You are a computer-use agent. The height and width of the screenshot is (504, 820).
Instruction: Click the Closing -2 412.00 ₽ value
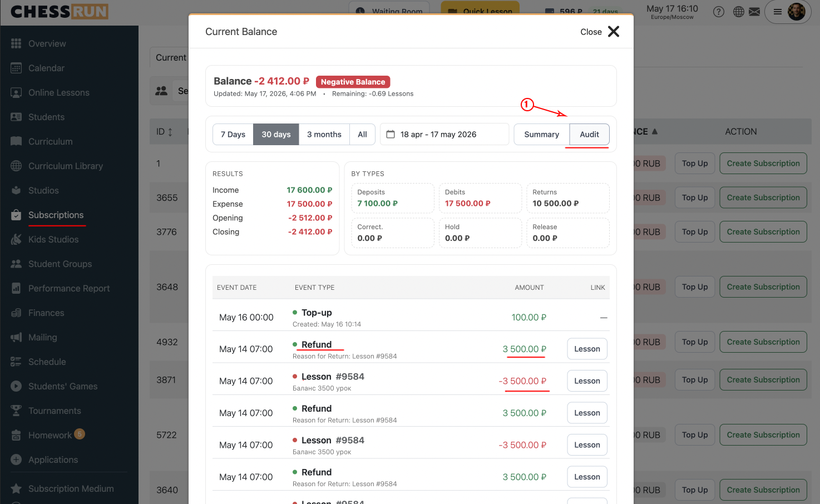click(x=310, y=232)
